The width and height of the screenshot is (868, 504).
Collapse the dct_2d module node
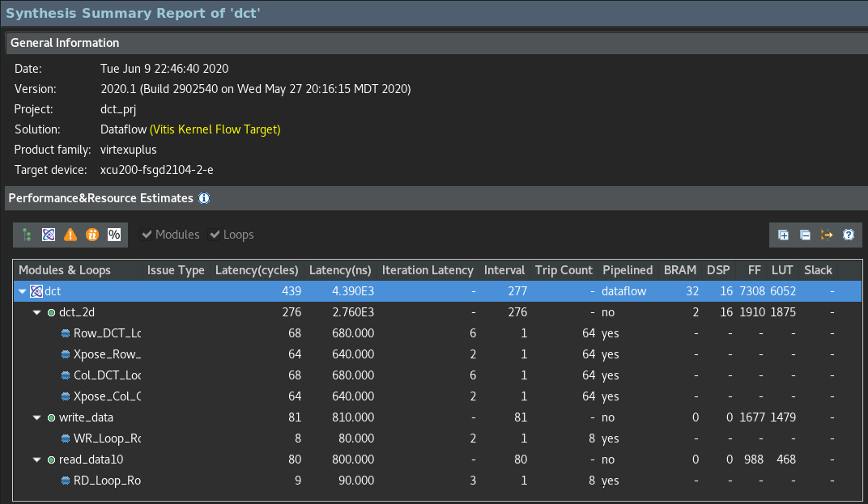coord(36,312)
